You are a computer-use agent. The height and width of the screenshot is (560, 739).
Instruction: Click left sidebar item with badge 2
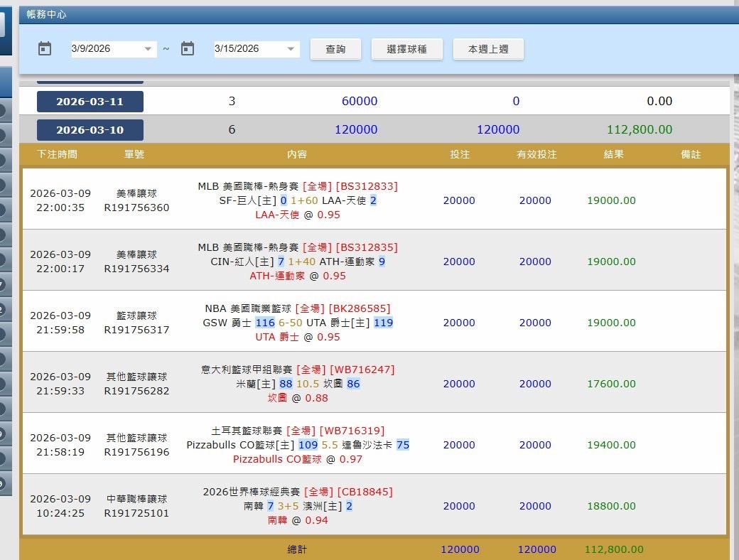point(2,310)
